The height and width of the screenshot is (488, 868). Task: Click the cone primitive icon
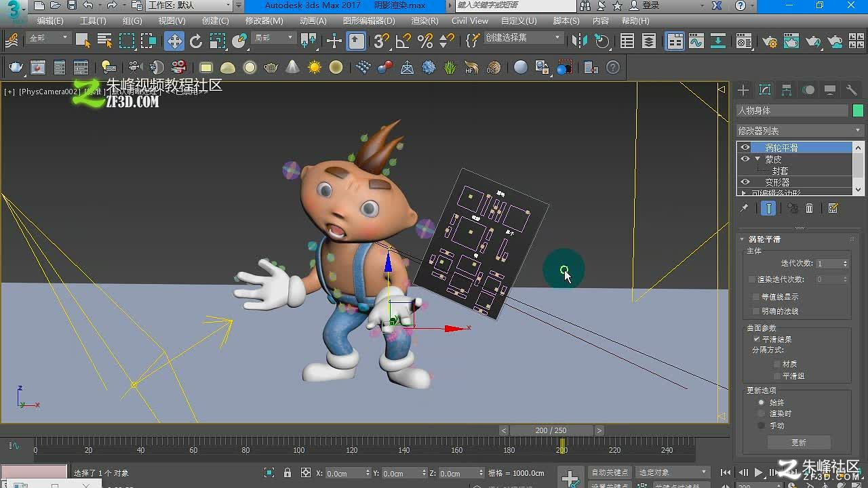pos(292,67)
